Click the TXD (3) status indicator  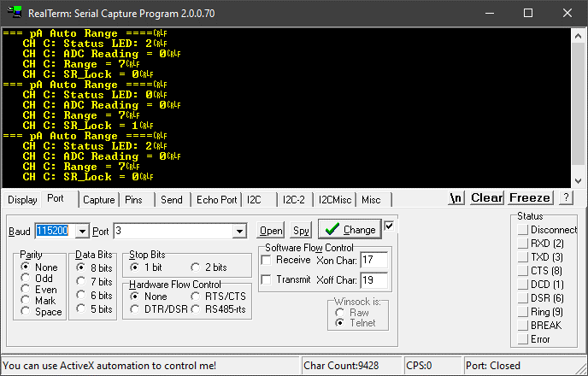pos(523,256)
